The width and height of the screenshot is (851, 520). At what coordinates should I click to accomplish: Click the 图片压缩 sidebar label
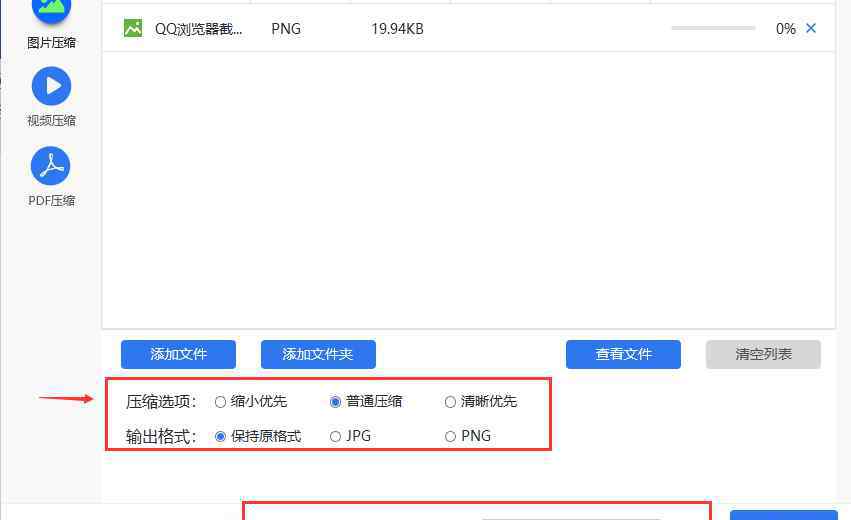point(52,43)
